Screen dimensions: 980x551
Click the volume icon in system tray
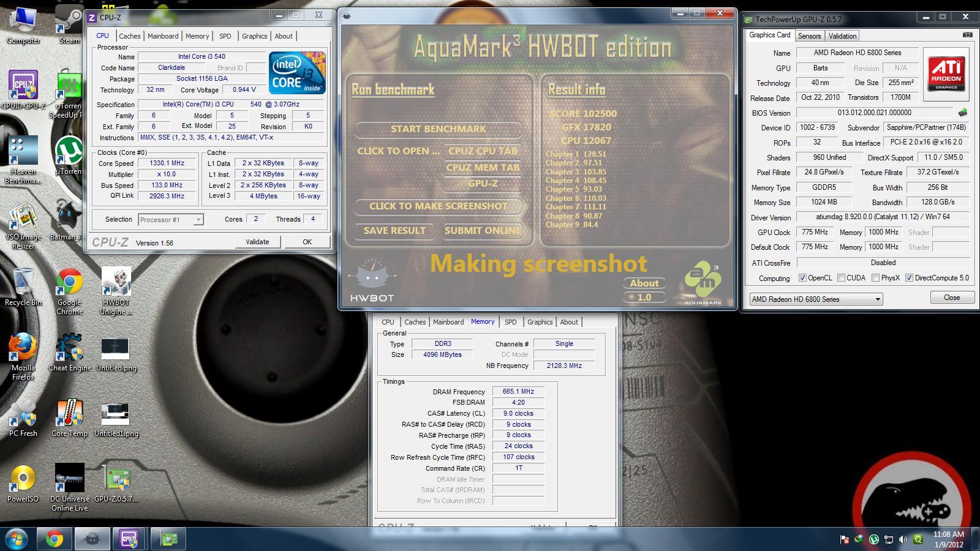(903, 539)
